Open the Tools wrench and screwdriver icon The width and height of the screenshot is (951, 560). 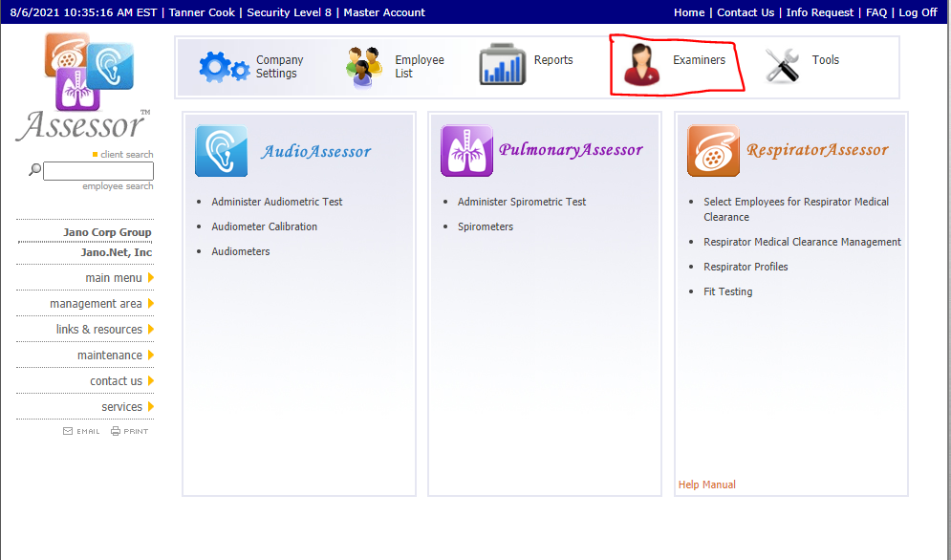pos(782,66)
